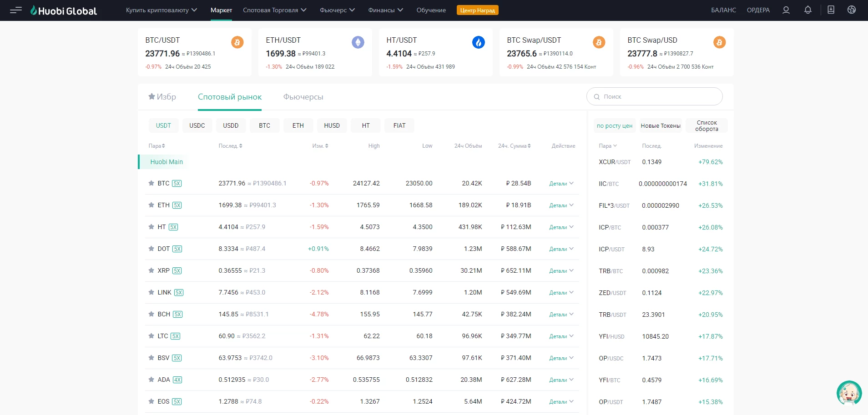Open the hamburger menu icon
Viewport: 868px width, 415px height.
tap(16, 10)
